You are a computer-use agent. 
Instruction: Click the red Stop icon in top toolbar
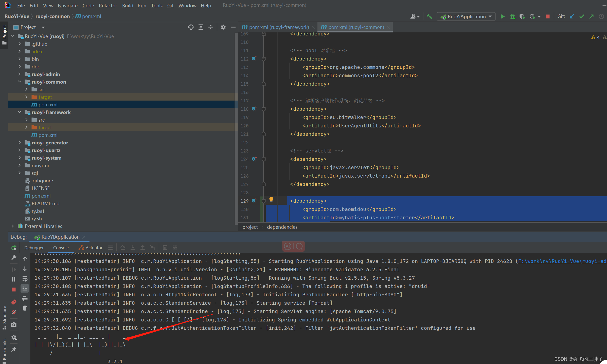(x=547, y=16)
